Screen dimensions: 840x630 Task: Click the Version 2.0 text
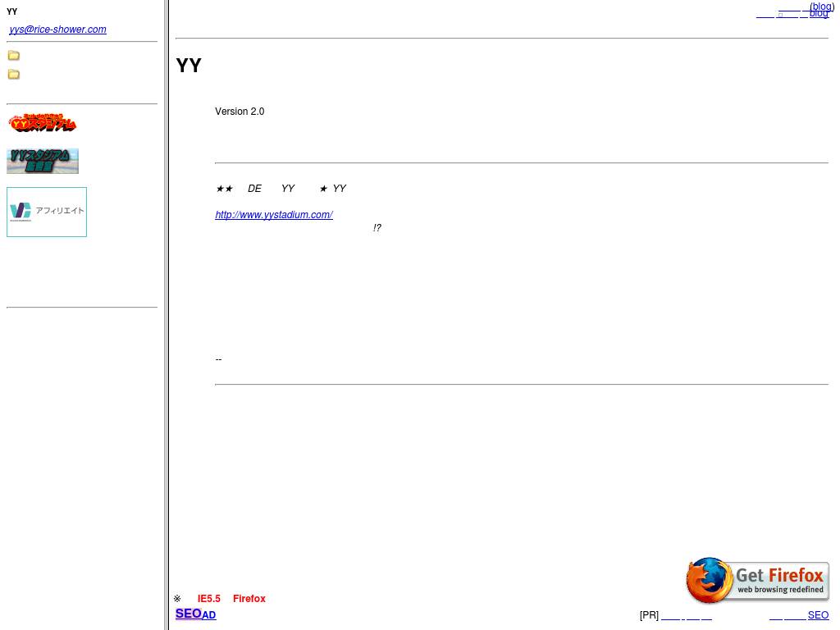(x=240, y=112)
